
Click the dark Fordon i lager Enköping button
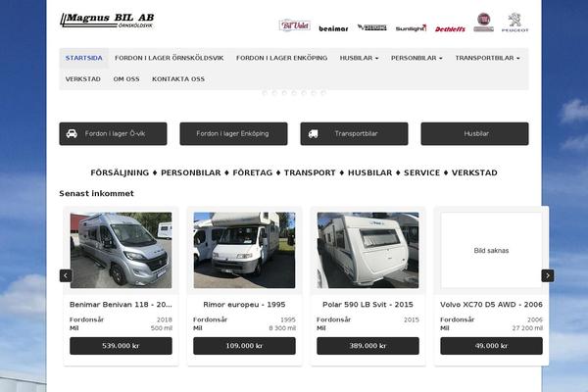233,133
